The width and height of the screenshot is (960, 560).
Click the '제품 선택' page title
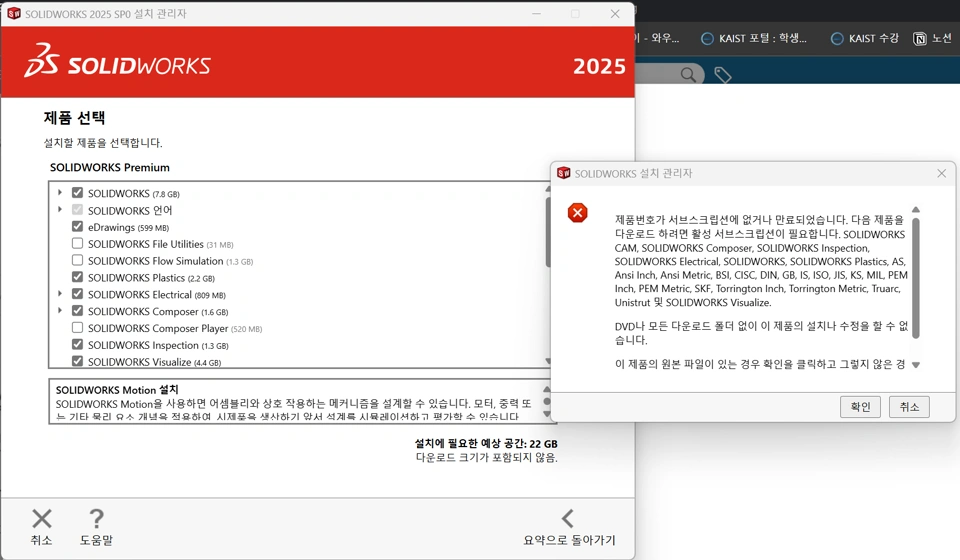(74, 118)
